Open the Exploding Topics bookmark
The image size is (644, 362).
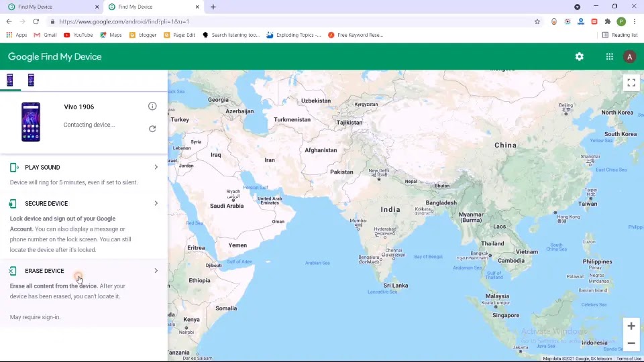click(294, 35)
